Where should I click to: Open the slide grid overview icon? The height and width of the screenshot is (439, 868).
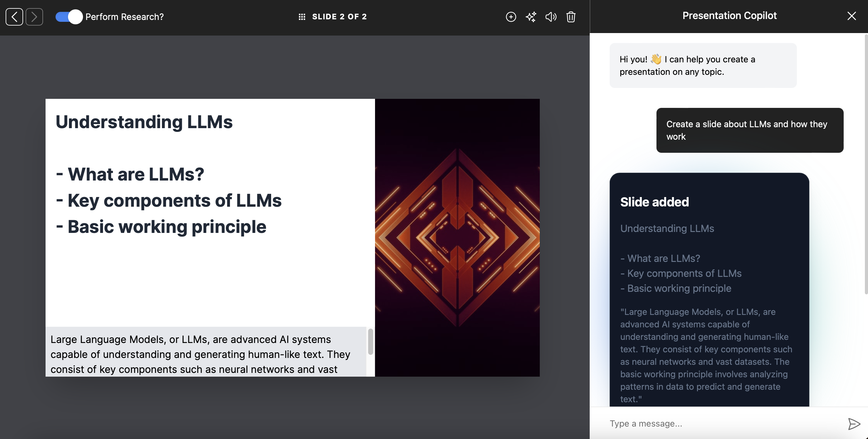click(302, 17)
